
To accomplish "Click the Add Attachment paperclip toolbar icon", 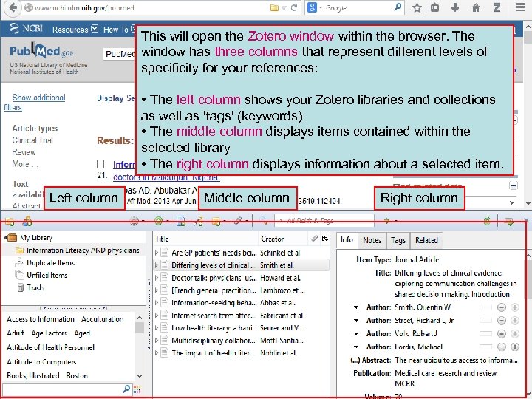I will 238,221.
